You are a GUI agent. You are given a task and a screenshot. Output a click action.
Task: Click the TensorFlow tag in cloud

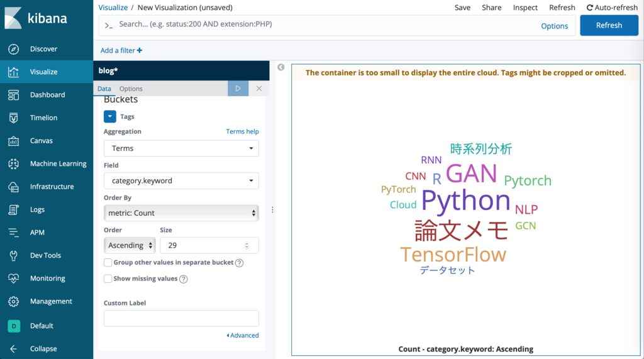tap(453, 255)
